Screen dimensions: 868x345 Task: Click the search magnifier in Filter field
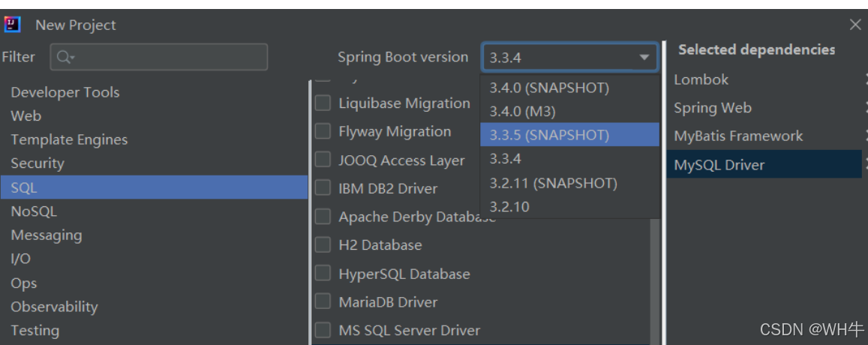[x=65, y=57]
